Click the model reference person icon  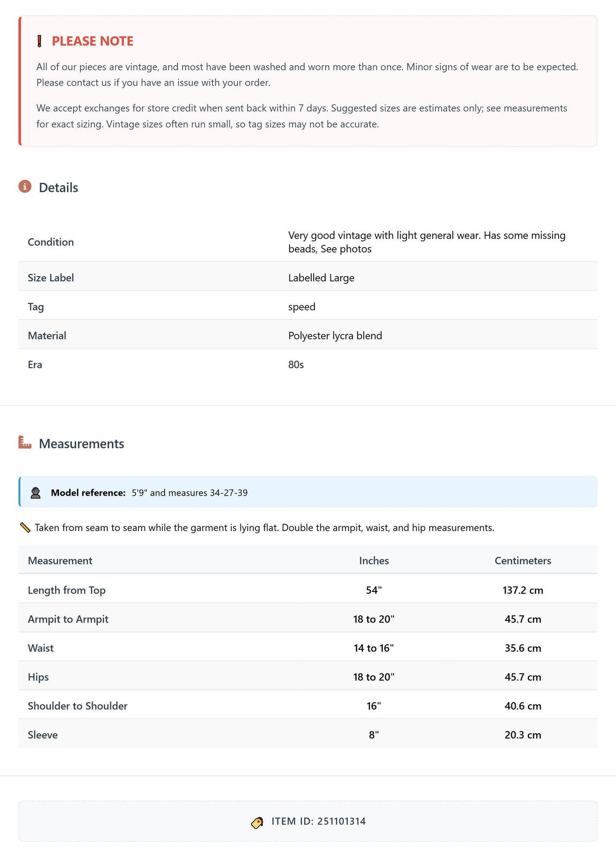(x=36, y=493)
